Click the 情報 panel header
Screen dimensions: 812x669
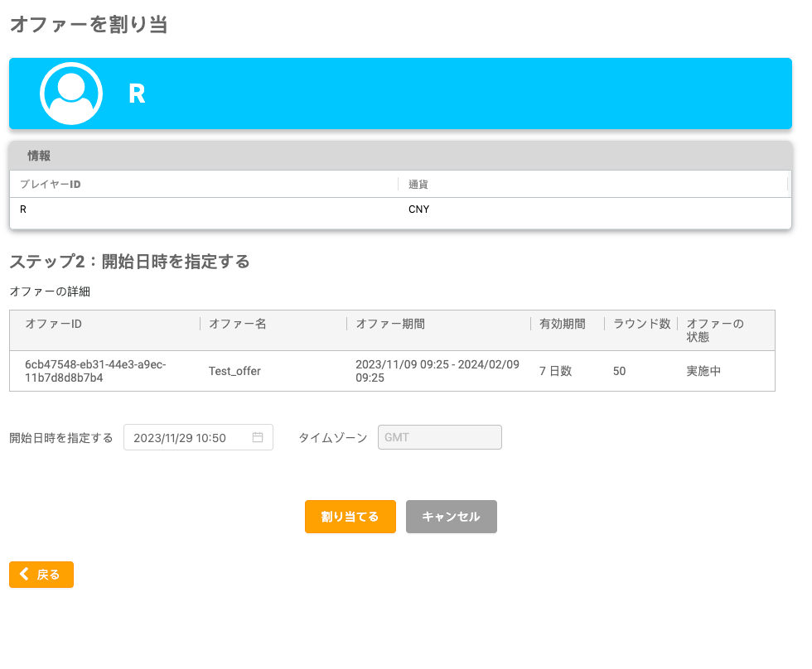point(39,156)
